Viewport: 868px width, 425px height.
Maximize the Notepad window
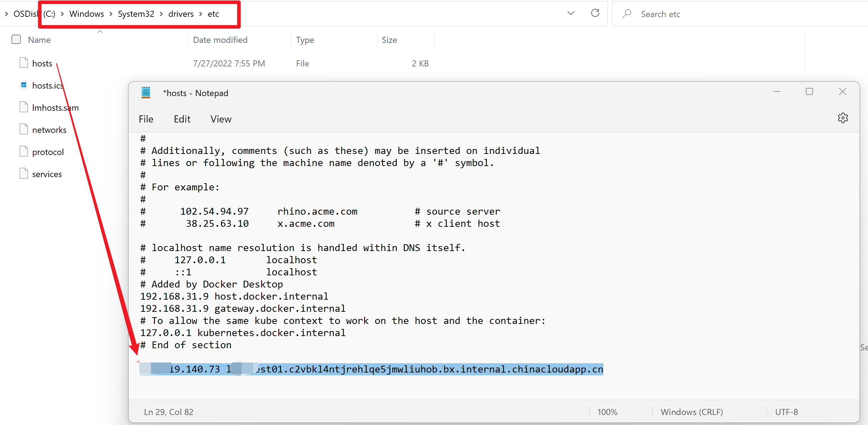coord(809,92)
